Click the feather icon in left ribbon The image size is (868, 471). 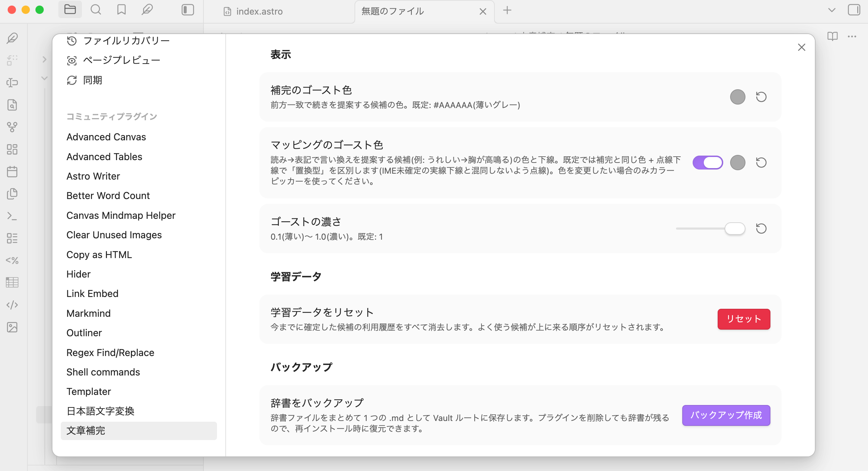(12, 38)
